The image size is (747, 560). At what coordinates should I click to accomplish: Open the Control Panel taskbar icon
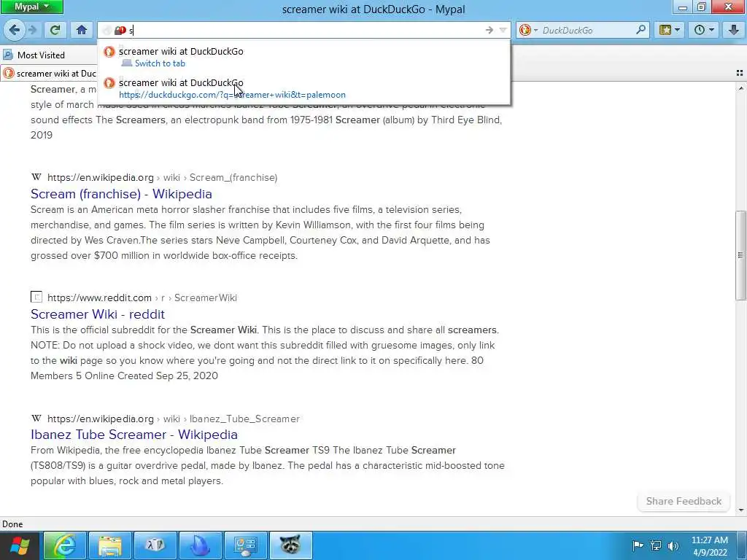245,545
